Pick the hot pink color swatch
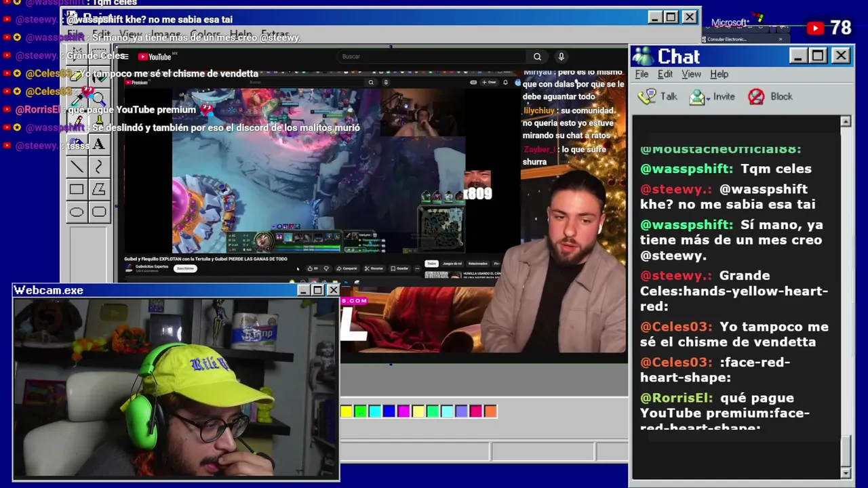This screenshot has width=868, height=488. [476, 411]
